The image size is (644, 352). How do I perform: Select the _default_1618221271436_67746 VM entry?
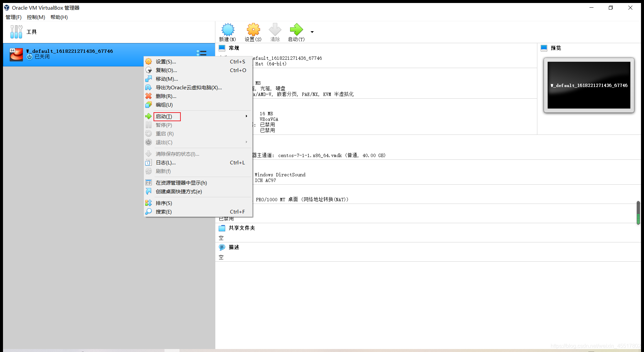109,54
